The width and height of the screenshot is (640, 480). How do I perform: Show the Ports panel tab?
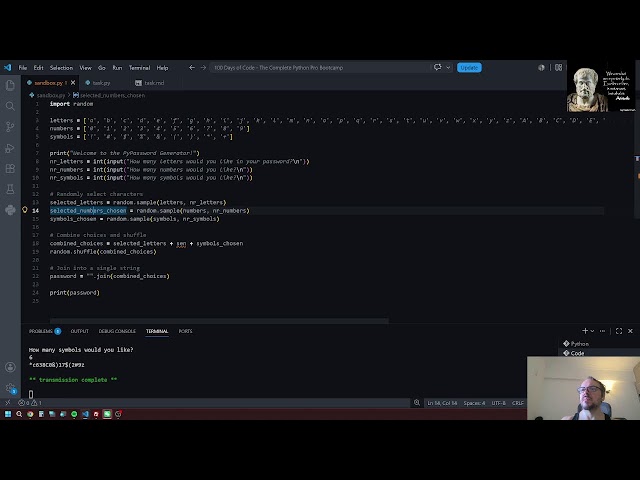tap(185, 331)
